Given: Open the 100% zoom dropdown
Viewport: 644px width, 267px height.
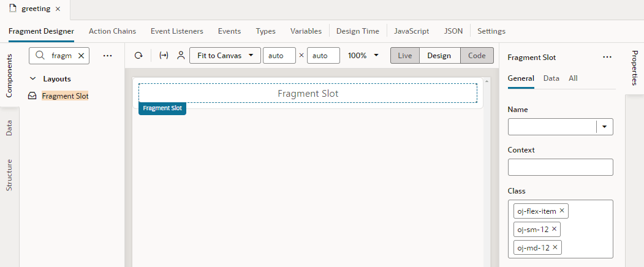Looking at the screenshot, I should (363, 56).
